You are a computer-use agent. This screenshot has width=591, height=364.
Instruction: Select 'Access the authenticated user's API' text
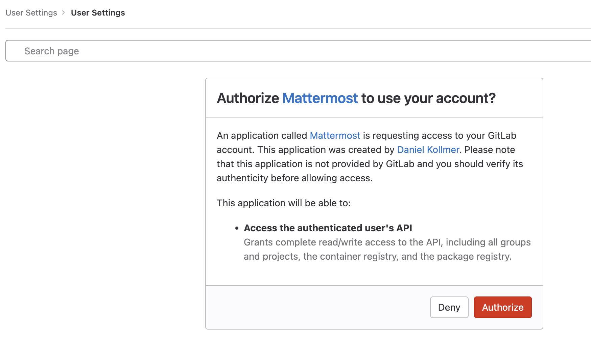click(x=328, y=228)
